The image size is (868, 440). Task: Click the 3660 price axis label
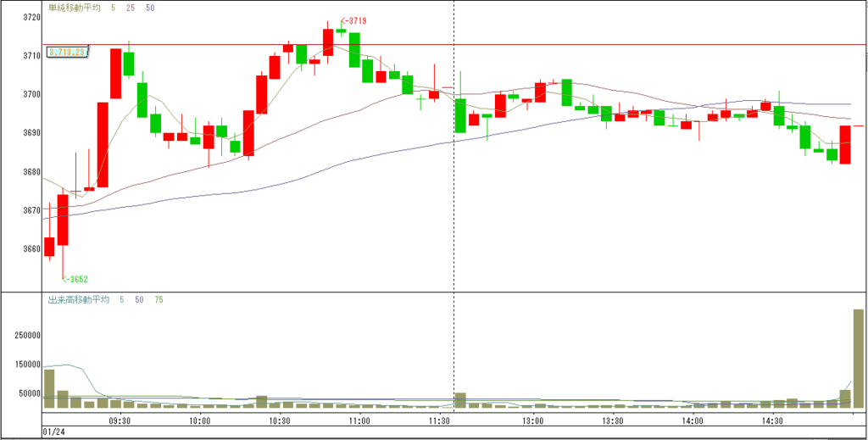(x=33, y=248)
